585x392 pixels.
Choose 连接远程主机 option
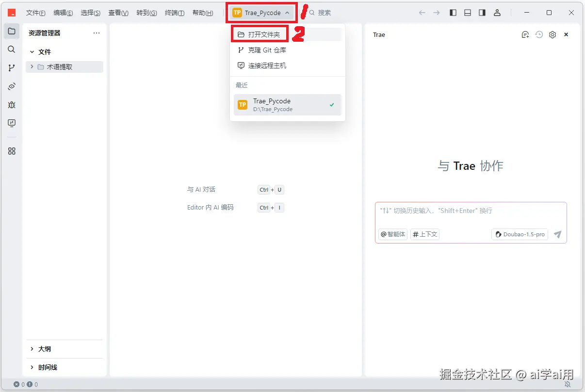pos(288,65)
